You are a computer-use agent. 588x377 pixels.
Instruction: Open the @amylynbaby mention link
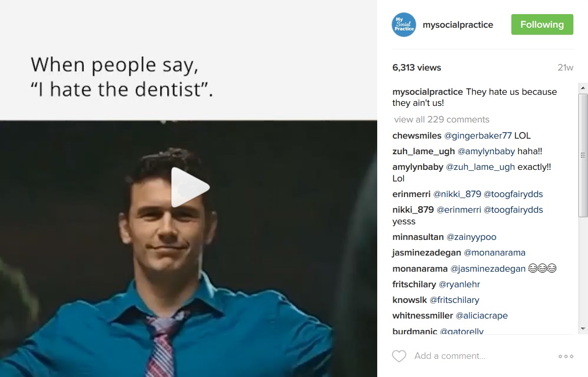click(x=486, y=151)
